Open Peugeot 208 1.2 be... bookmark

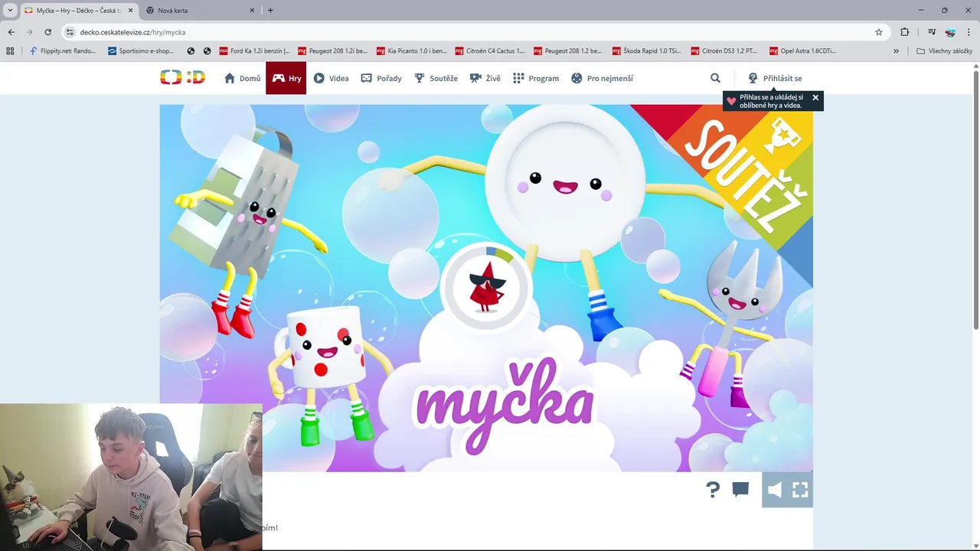[x=569, y=51]
